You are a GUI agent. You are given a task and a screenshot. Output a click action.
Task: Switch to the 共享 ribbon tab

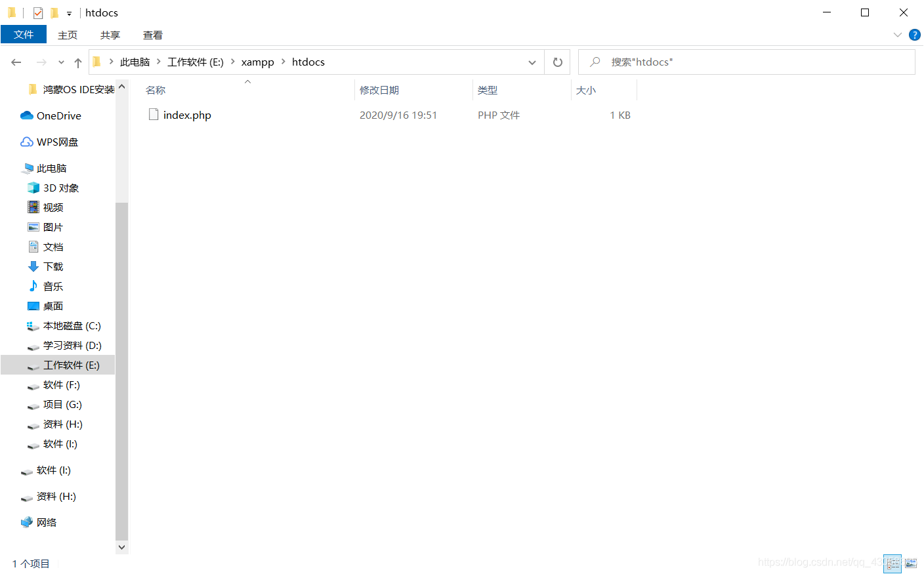(110, 35)
